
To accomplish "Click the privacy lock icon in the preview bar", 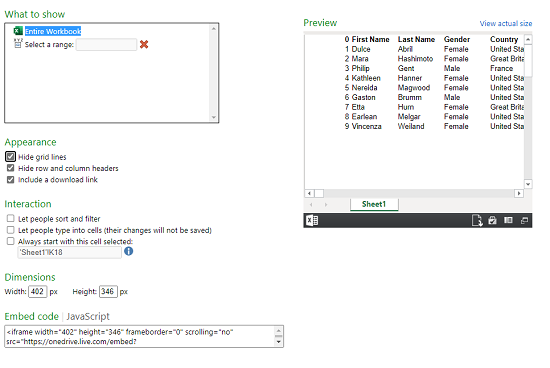I will click(x=492, y=220).
